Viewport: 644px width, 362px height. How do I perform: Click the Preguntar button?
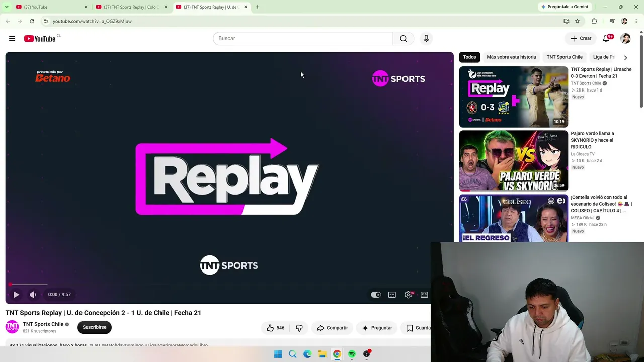point(377,328)
